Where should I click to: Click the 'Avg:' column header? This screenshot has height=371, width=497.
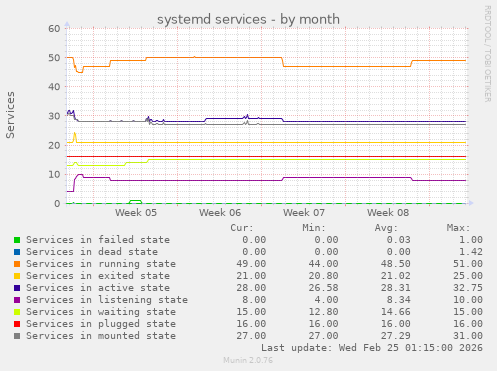coord(386,228)
